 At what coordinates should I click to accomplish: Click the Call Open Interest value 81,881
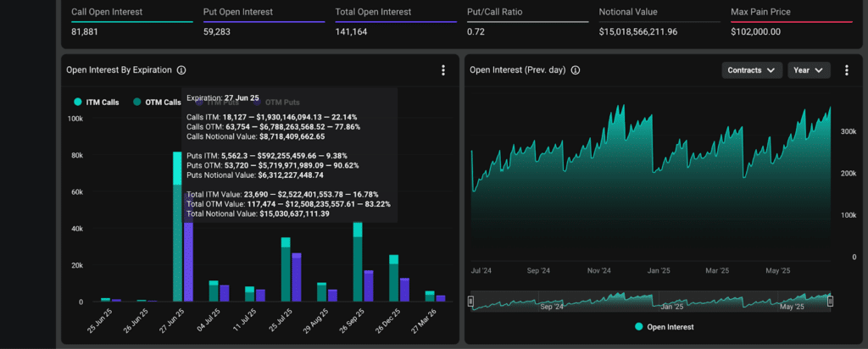85,32
